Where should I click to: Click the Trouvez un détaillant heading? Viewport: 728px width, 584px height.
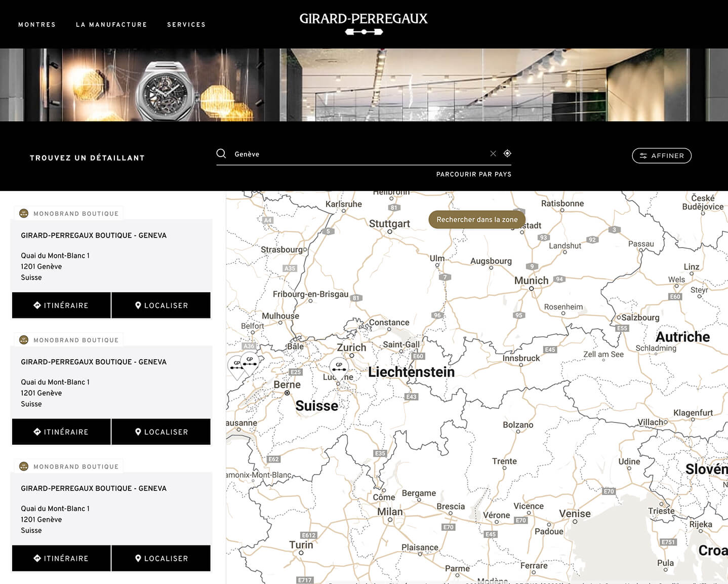[x=87, y=158]
